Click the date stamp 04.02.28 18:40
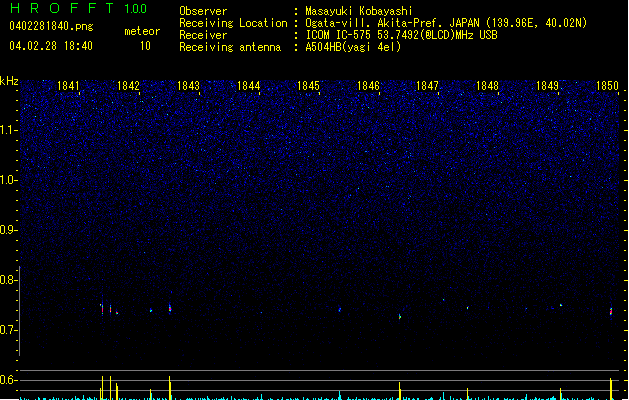Image resolution: width=629 pixels, height=400 pixels. 51,46
